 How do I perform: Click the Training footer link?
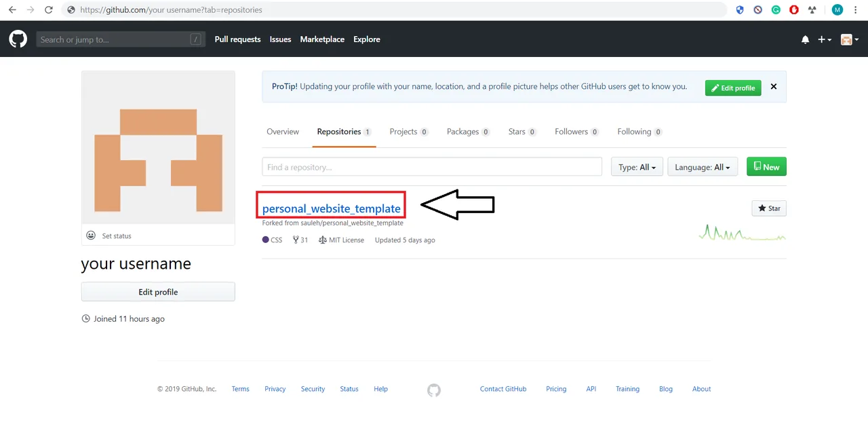point(627,389)
